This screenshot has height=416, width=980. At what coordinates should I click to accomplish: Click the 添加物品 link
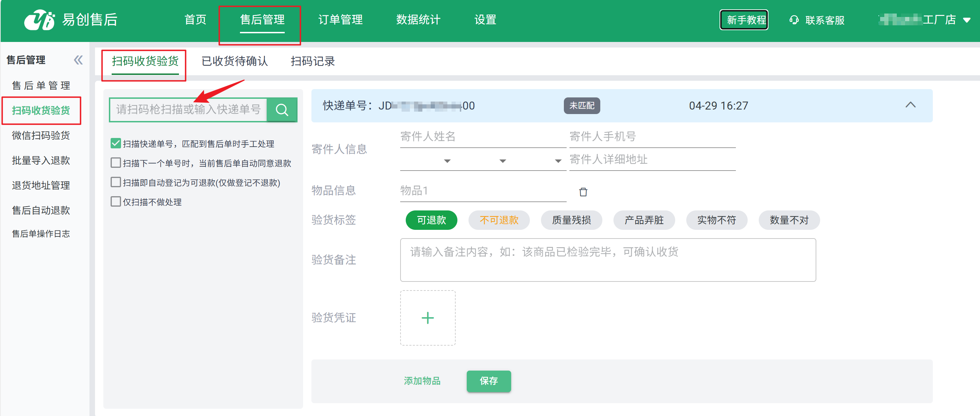pos(422,381)
